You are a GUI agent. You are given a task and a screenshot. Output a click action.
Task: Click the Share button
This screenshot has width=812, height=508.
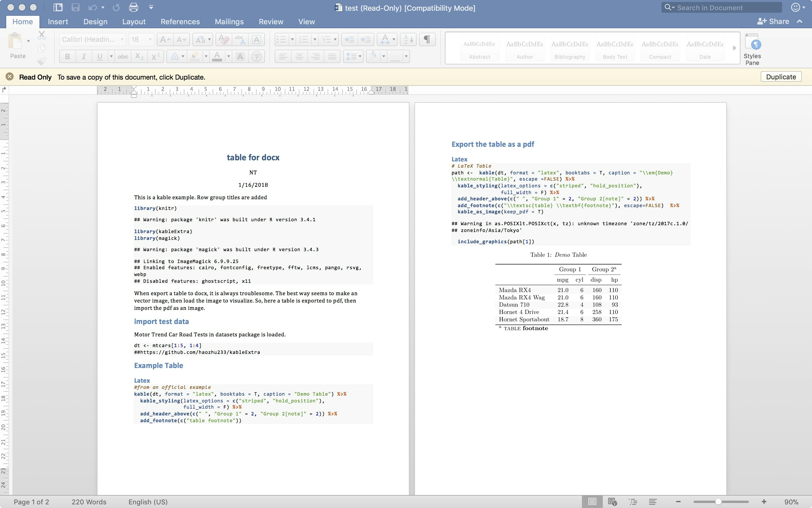(x=773, y=21)
